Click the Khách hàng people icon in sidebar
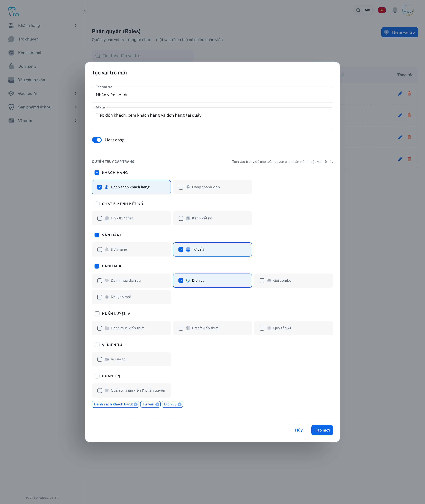 click(11, 25)
